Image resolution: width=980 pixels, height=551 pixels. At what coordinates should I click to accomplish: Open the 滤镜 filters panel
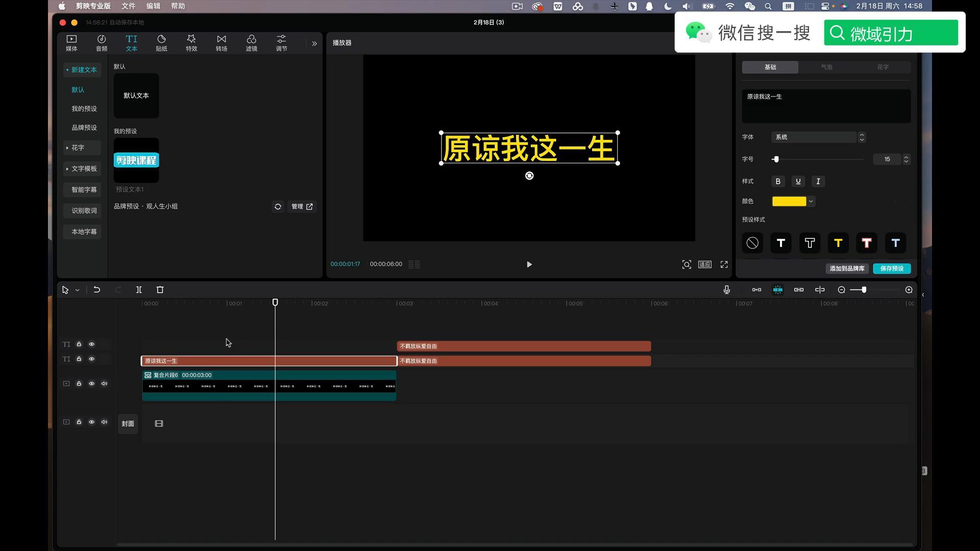(251, 43)
